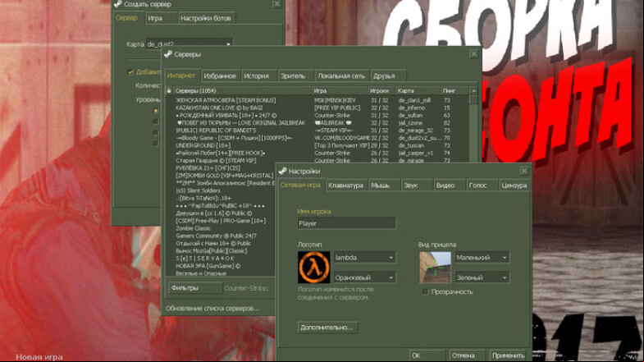Open the Оранжевый logo color dropdown
The width and height of the screenshot is (644, 362).
(x=365, y=277)
